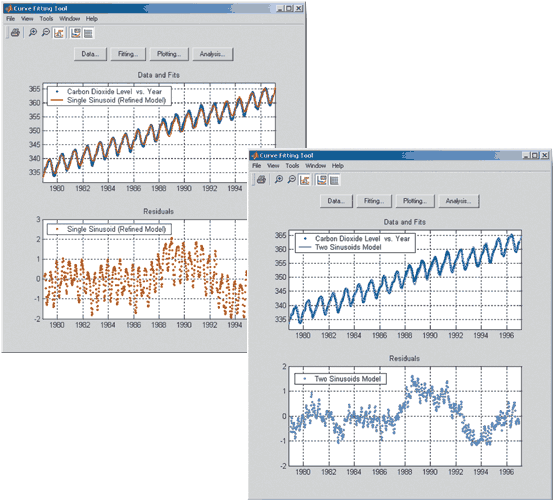Open Help menu in the front window
This screenshot has height=500, width=554.
coord(338,166)
